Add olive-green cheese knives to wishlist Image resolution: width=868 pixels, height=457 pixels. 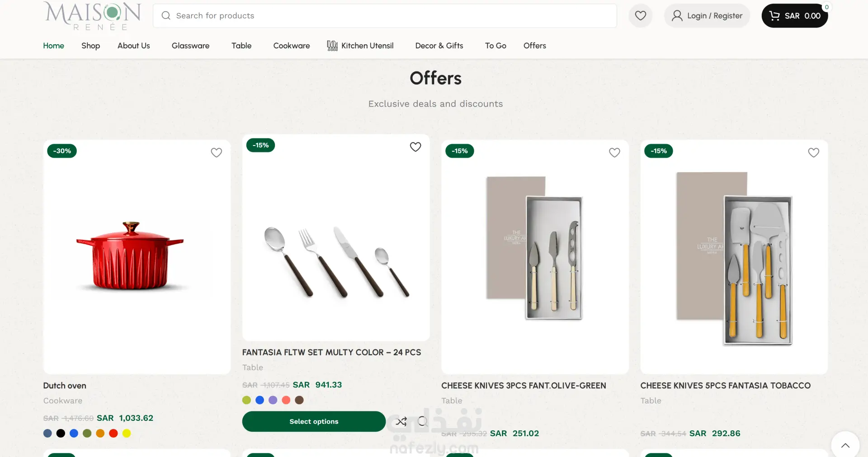(x=614, y=153)
